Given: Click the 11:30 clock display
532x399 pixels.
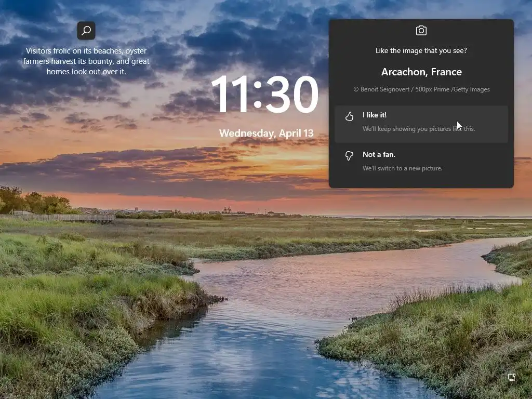Looking at the screenshot, I should click(264, 95).
